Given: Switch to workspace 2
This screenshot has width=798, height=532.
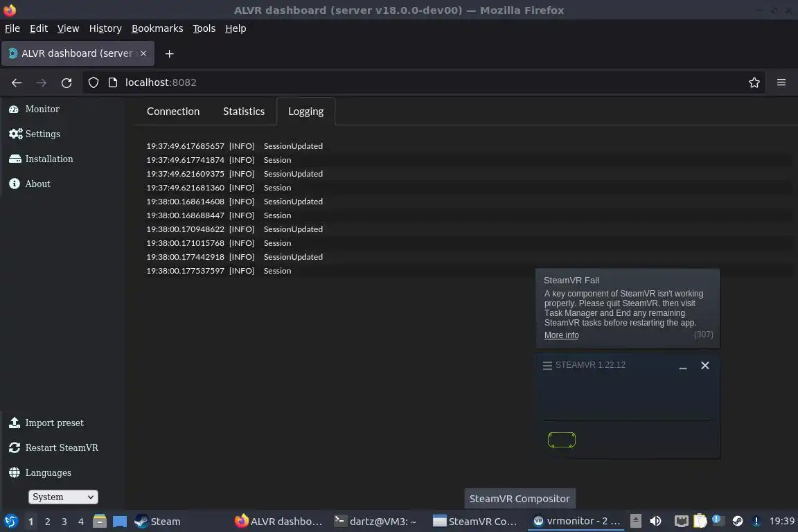Looking at the screenshot, I should (47, 522).
